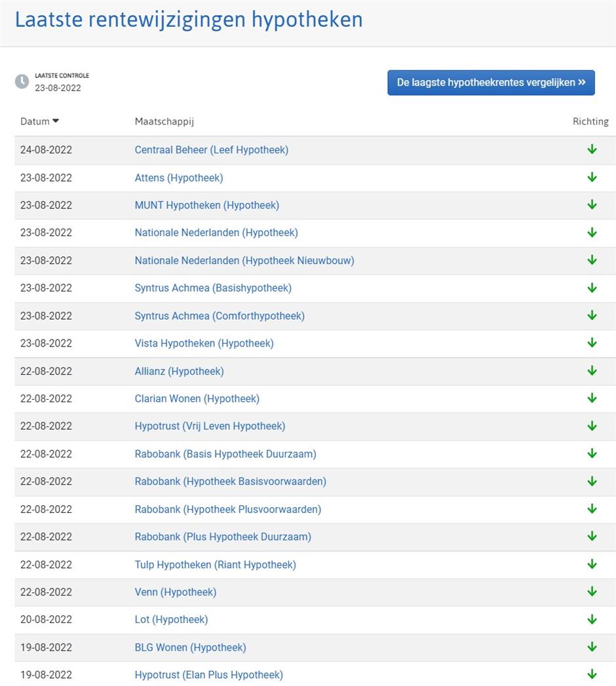Click down arrow for Nationale Nederlanden Nieuwbouw
The image size is (616, 686).
tap(592, 260)
